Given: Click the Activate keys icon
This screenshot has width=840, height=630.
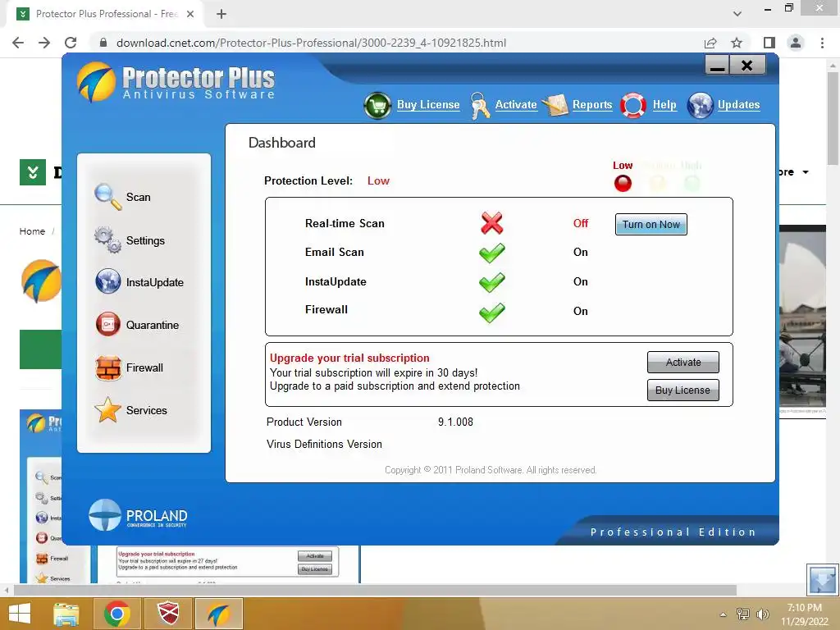Looking at the screenshot, I should coord(479,106).
